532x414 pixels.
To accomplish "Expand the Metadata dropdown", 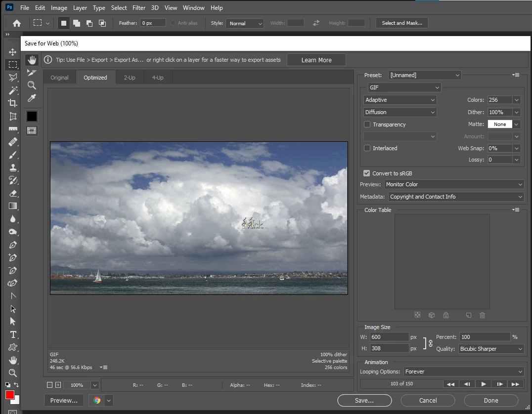I will pyautogui.click(x=455, y=197).
